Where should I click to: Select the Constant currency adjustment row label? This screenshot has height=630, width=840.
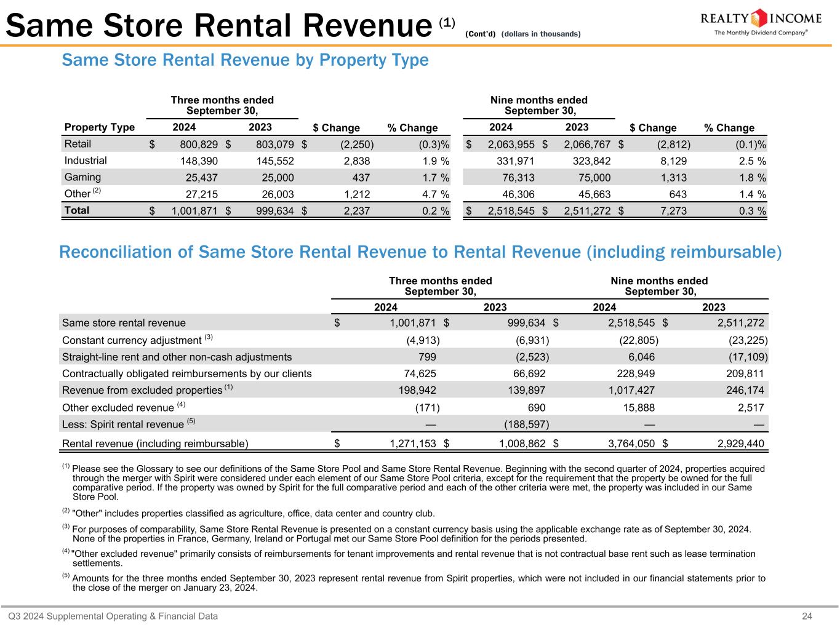pyautogui.click(x=132, y=340)
